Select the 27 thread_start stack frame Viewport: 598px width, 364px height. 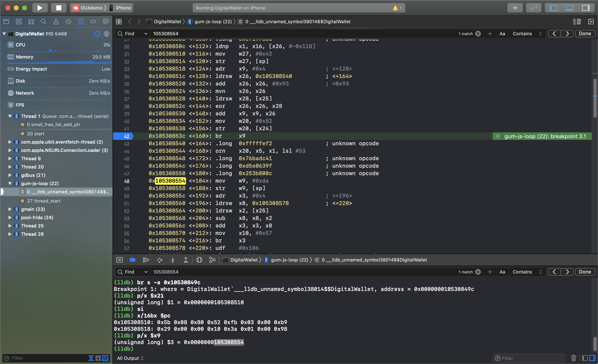44,201
